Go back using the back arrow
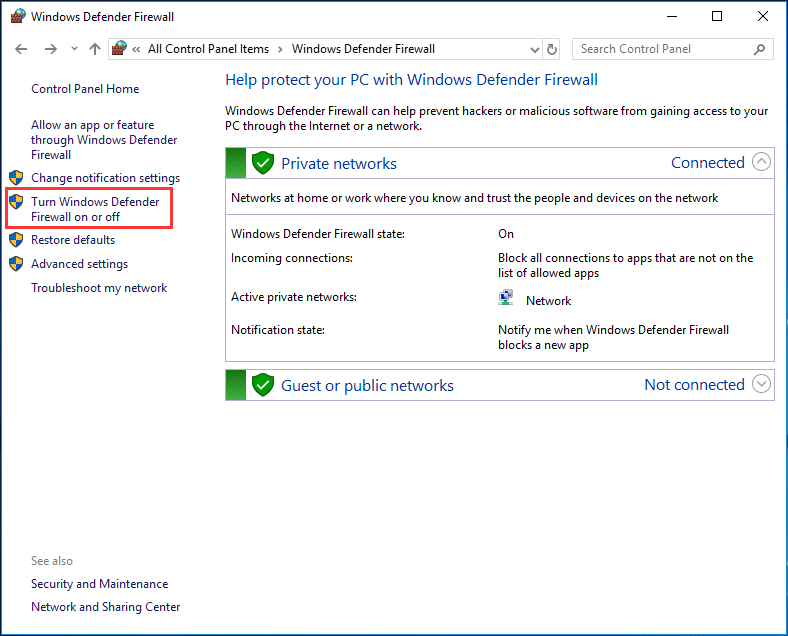Image resolution: width=788 pixels, height=636 pixels. 21,49
